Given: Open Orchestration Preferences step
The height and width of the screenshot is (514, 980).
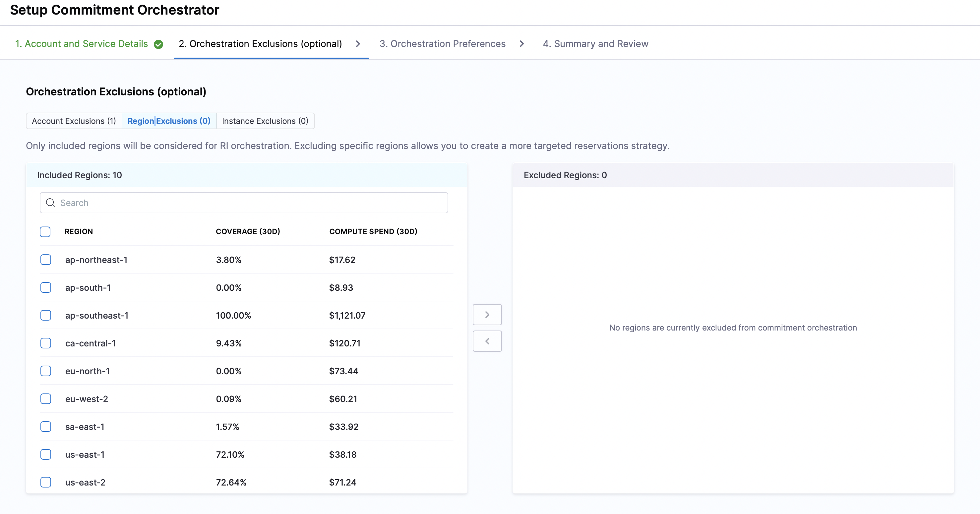Looking at the screenshot, I should tap(443, 44).
